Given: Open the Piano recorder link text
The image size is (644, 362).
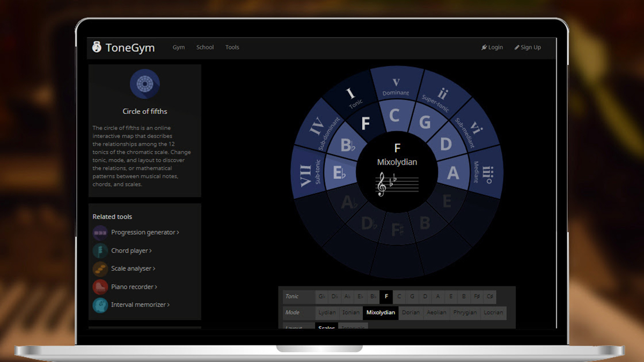Looking at the screenshot, I should coord(134,287).
